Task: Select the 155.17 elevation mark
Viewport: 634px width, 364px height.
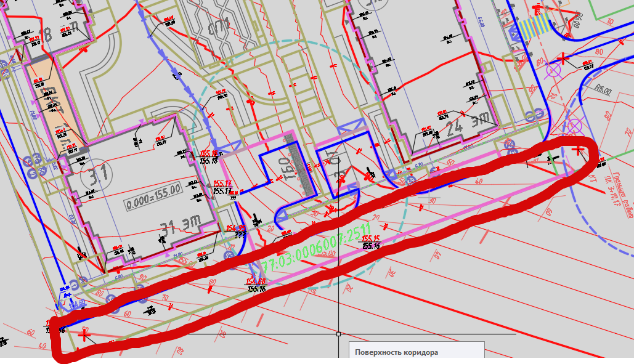Action: [222, 188]
